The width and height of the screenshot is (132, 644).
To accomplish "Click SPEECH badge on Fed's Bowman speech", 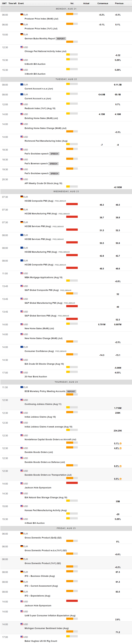I will [53, 164].
